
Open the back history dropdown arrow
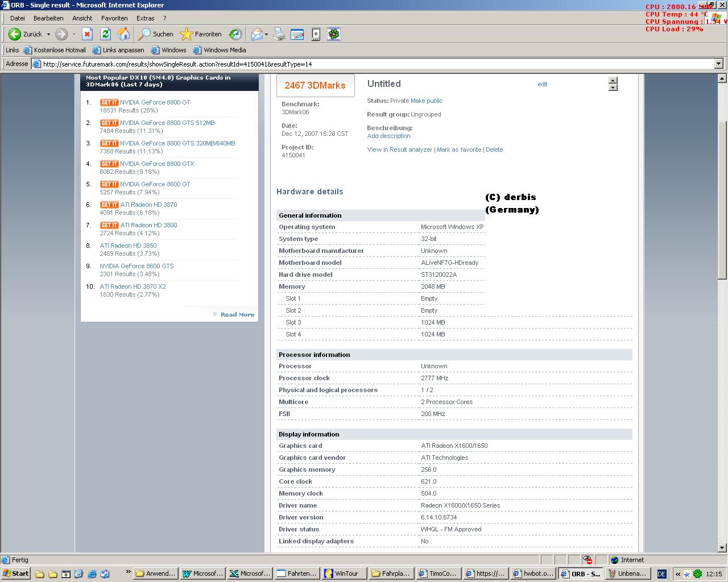(x=48, y=34)
